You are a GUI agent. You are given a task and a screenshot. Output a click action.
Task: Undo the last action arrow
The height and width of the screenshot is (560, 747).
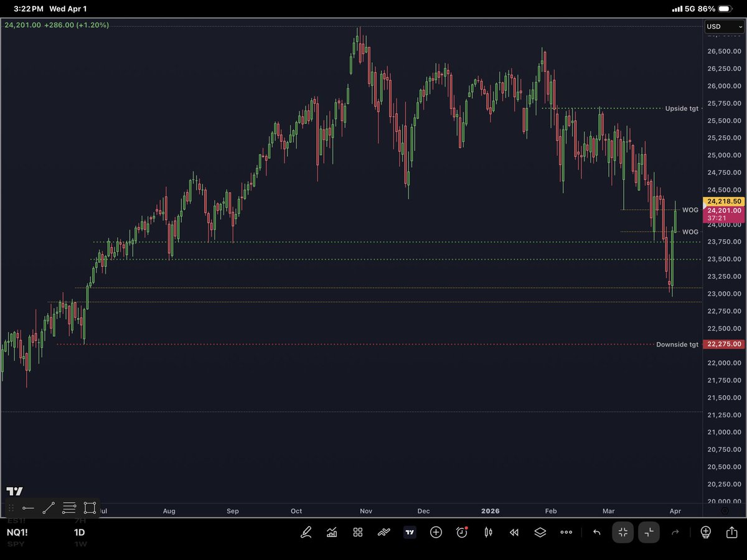[x=596, y=532]
